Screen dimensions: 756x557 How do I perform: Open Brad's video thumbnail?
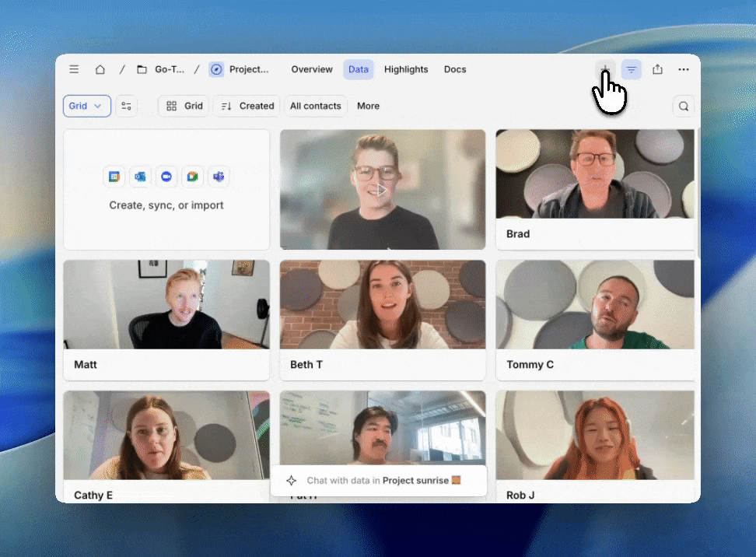tap(595, 174)
